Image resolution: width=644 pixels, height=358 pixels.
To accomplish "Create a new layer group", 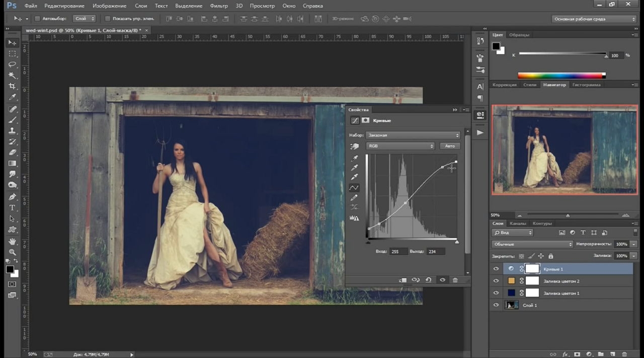I will coord(601,354).
